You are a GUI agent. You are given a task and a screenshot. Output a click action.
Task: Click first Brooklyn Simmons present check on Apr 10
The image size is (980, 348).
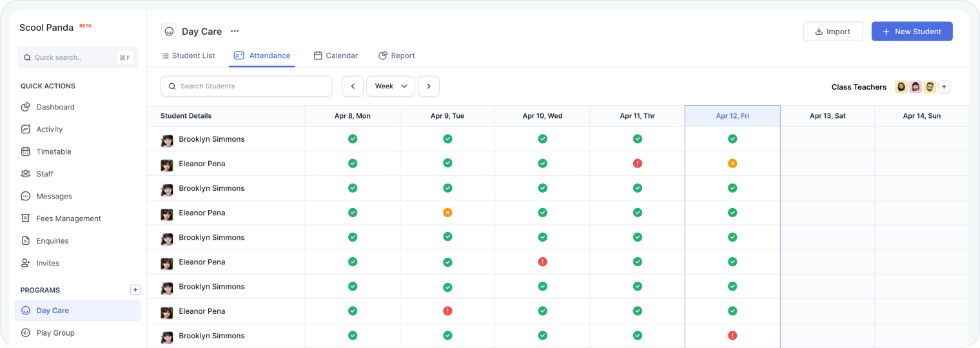(x=542, y=139)
